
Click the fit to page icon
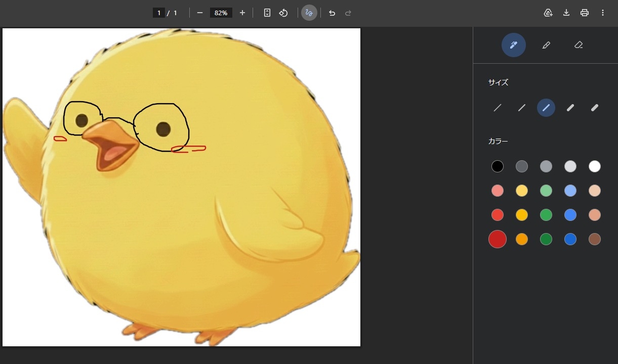pyautogui.click(x=267, y=13)
